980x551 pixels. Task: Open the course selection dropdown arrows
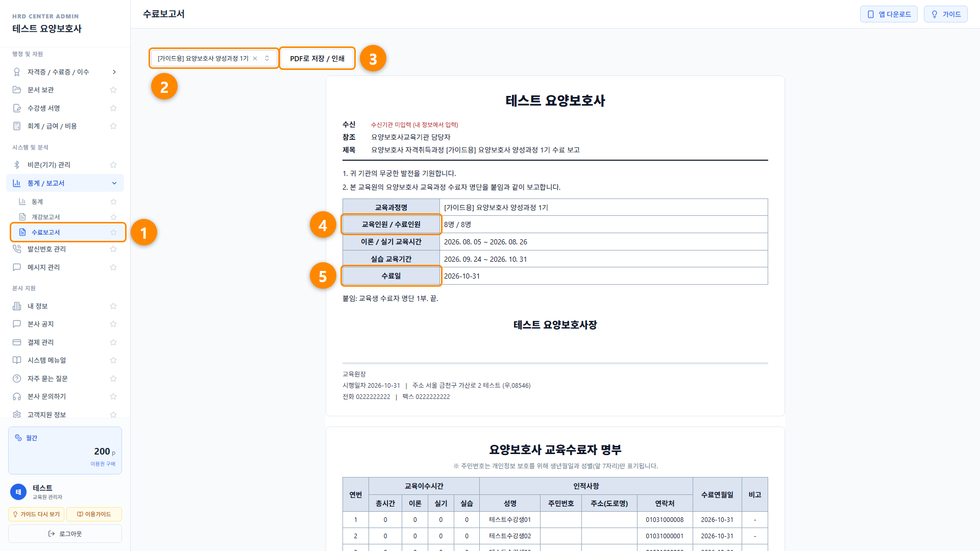click(x=267, y=58)
